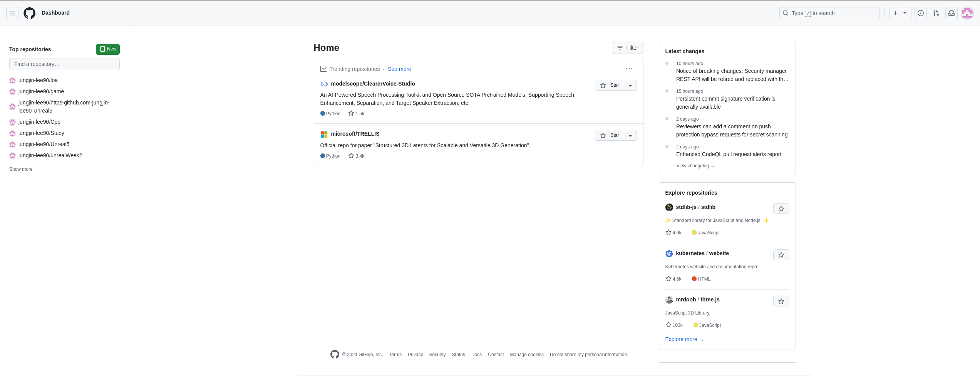Click Manage cookies in footer
The image size is (980, 392).
(x=527, y=355)
